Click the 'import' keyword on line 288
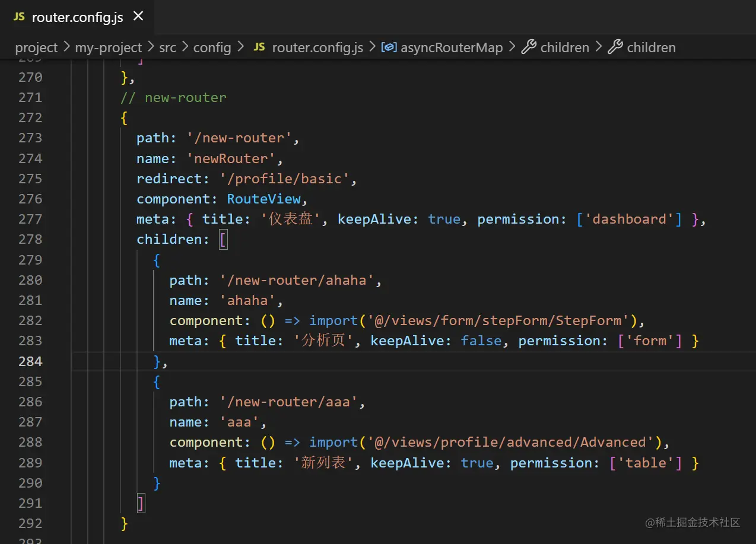Screen dimensions: 756x544 [333, 442]
